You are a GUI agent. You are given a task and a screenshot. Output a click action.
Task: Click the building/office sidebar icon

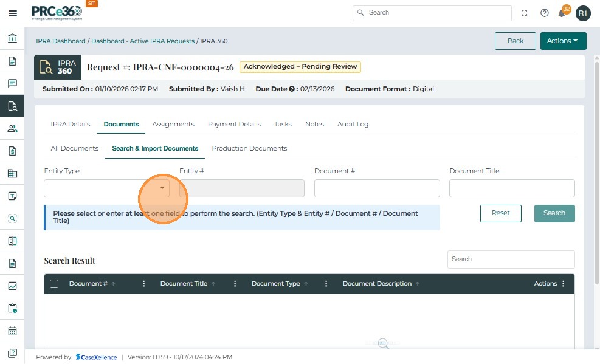(x=12, y=174)
